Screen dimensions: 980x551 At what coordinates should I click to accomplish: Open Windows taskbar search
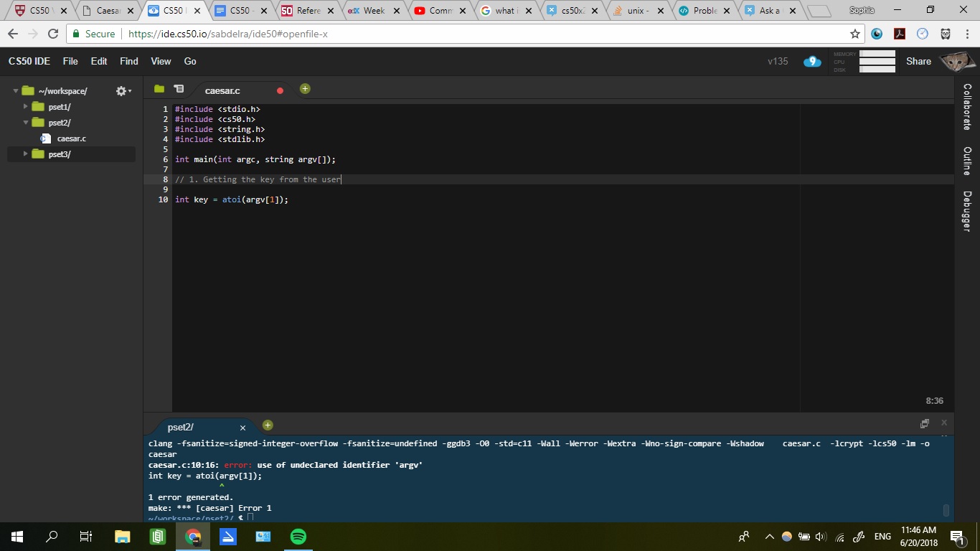click(52, 536)
